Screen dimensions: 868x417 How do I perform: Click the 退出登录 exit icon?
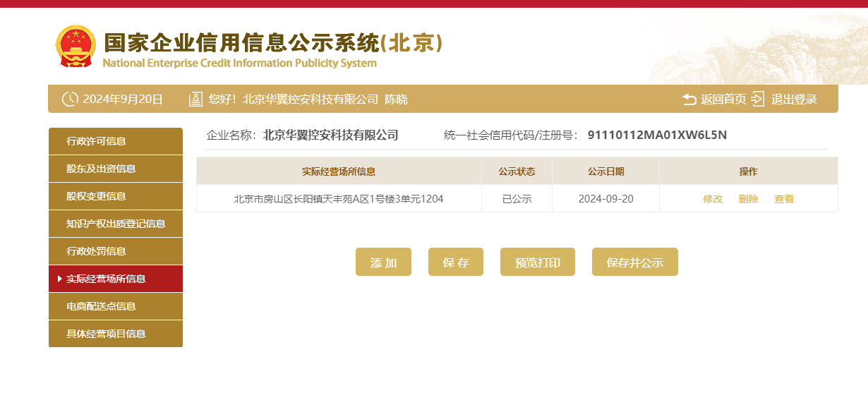point(758,99)
